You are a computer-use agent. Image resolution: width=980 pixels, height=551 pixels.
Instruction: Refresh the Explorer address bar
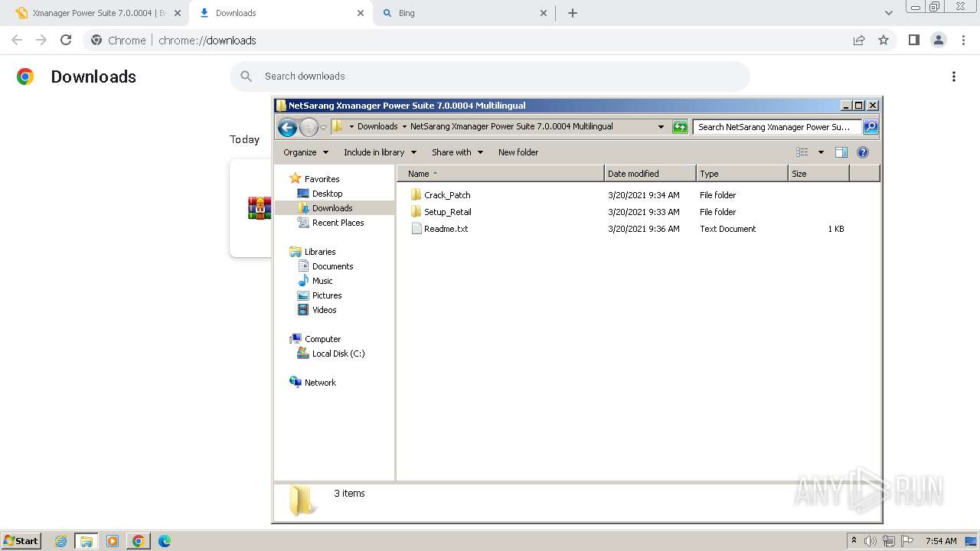[x=680, y=127]
